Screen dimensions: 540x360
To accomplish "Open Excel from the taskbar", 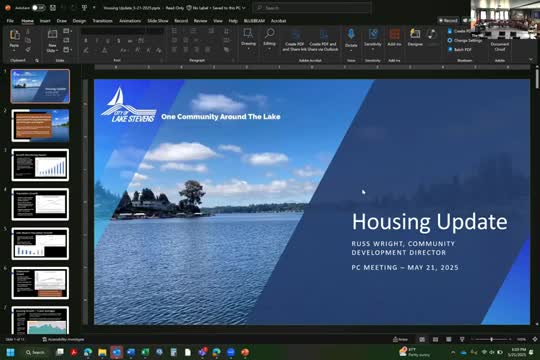I will pyautogui.click(x=145, y=352).
